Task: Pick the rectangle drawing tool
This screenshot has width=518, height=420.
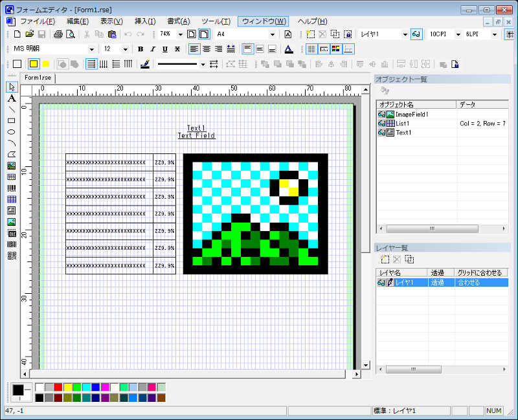Action: click(12, 121)
